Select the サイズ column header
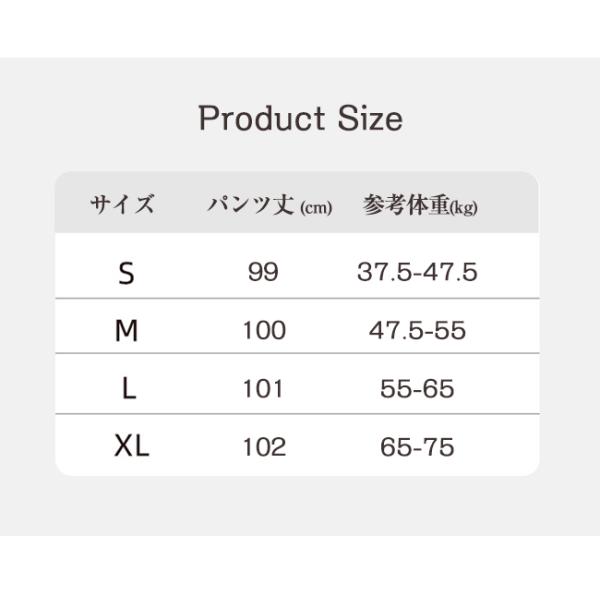This screenshot has height=600, width=600. pos(123,205)
